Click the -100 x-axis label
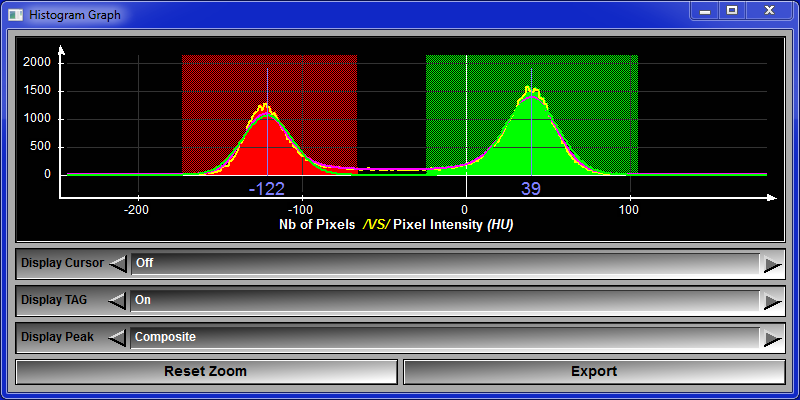 [x=302, y=210]
